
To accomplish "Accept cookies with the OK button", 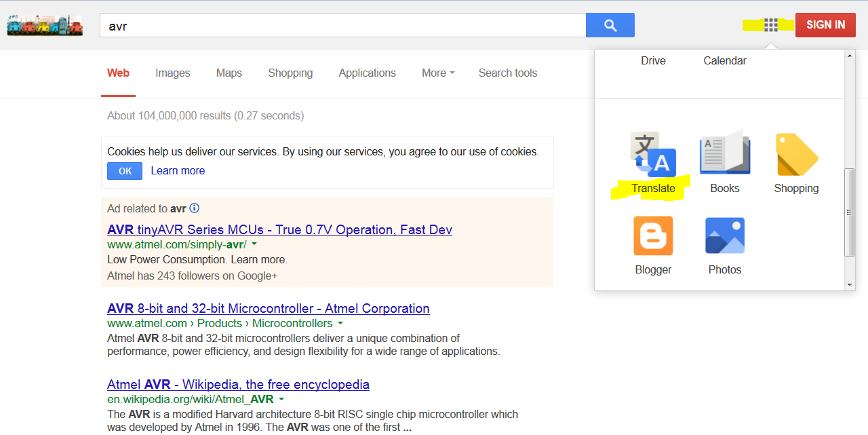I will 125,171.
